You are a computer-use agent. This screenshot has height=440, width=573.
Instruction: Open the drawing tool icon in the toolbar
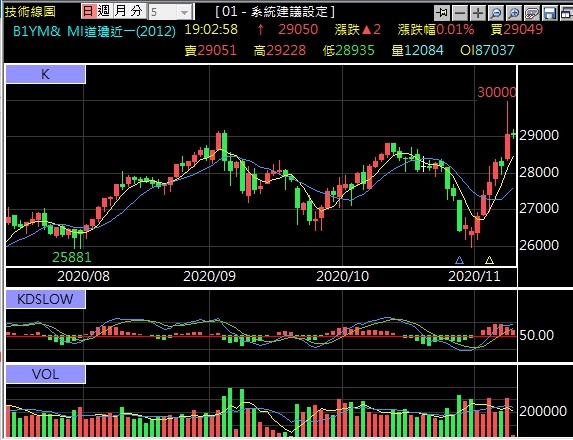pyautogui.click(x=532, y=13)
